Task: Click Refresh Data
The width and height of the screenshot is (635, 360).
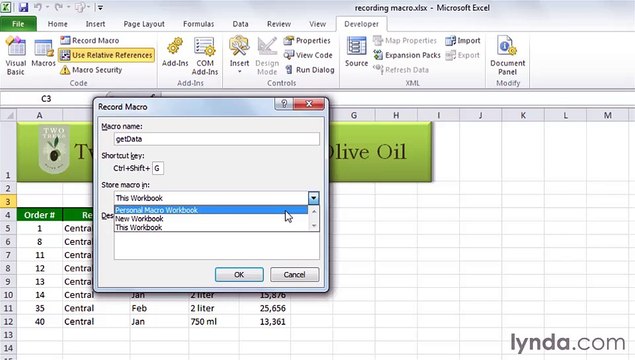Action: [x=401, y=70]
